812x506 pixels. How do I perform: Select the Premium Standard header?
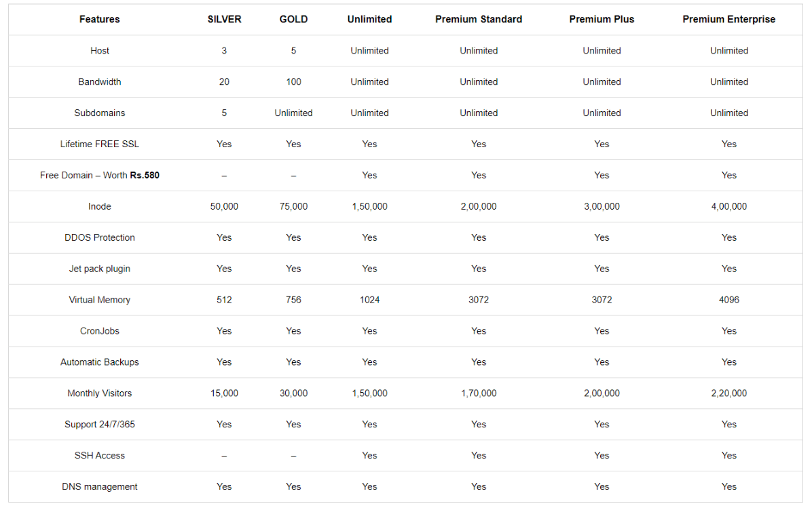(x=479, y=19)
